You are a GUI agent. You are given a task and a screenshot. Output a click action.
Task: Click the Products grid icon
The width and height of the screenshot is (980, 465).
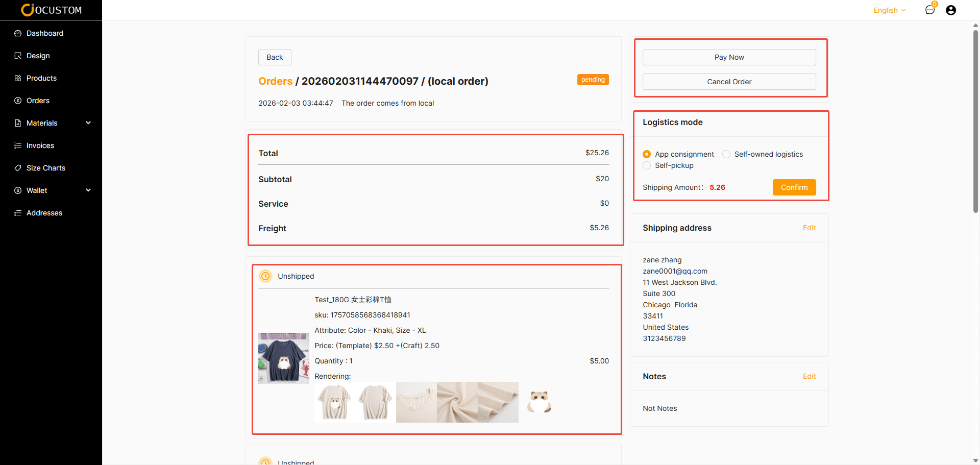coord(18,78)
